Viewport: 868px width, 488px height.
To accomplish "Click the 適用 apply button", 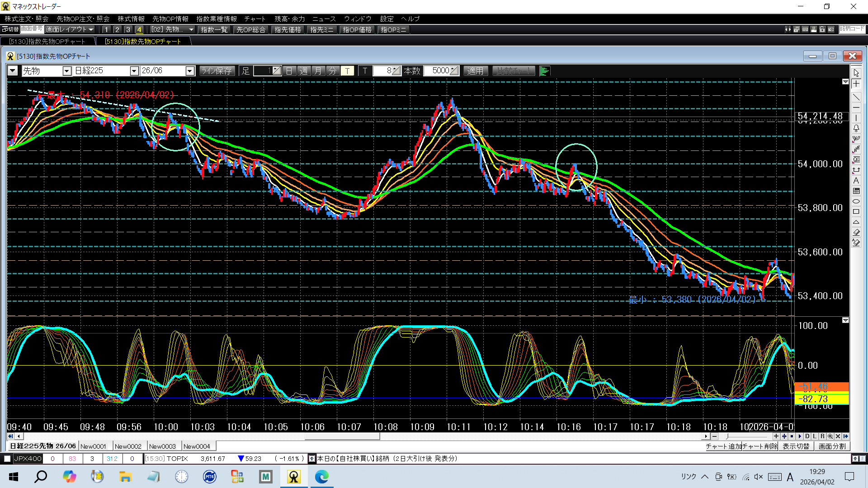I will coord(475,71).
